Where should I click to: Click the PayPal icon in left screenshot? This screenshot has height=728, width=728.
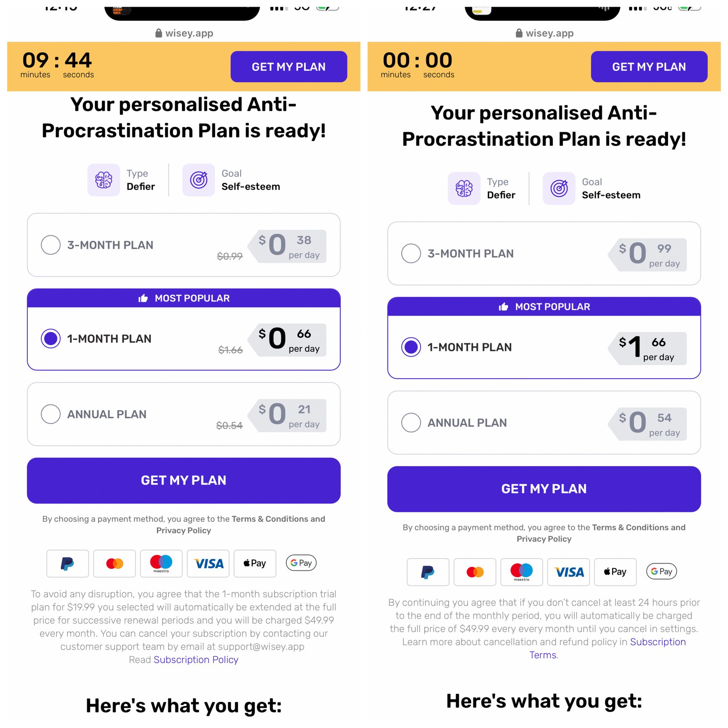click(x=67, y=563)
